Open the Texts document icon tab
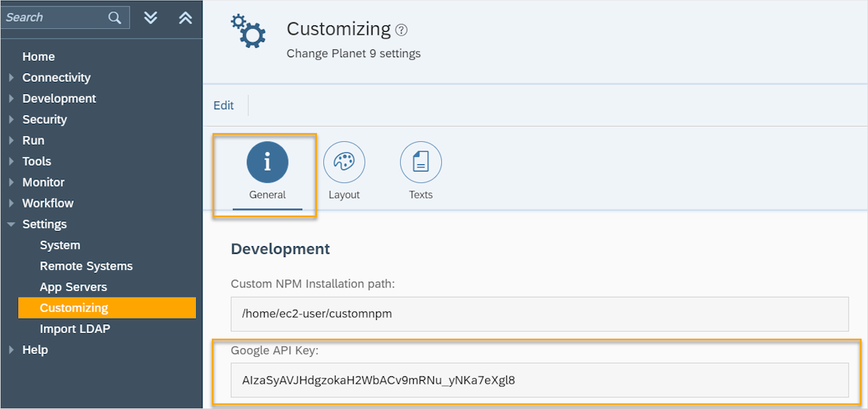Viewport: 868px width, 409px height. [421, 163]
